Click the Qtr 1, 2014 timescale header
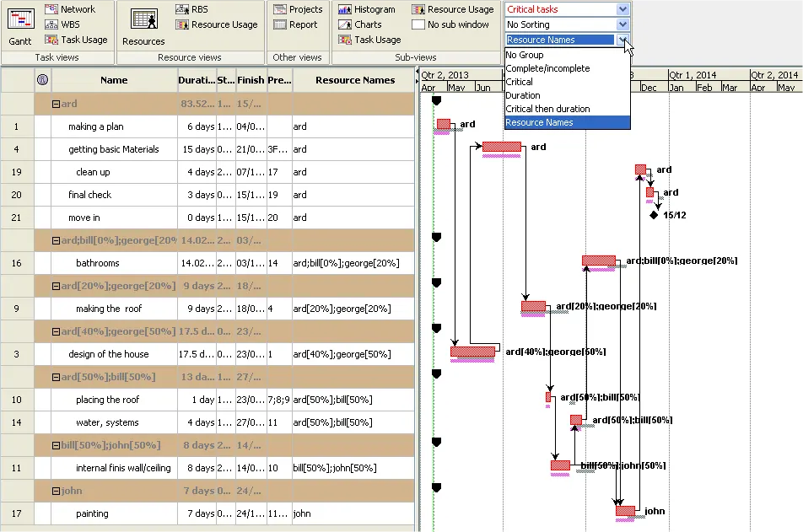Screen dimensions: 803x532 pyautogui.click(x=709, y=75)
